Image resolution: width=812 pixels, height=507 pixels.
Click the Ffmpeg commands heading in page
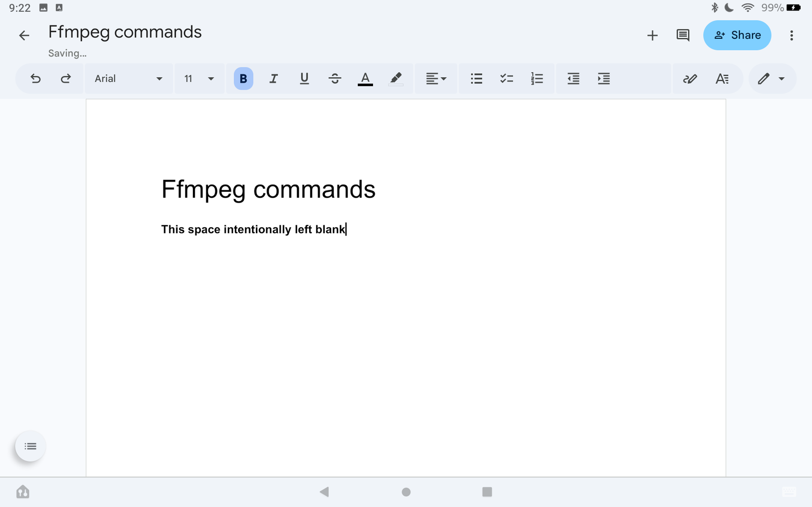coord(268,190)
